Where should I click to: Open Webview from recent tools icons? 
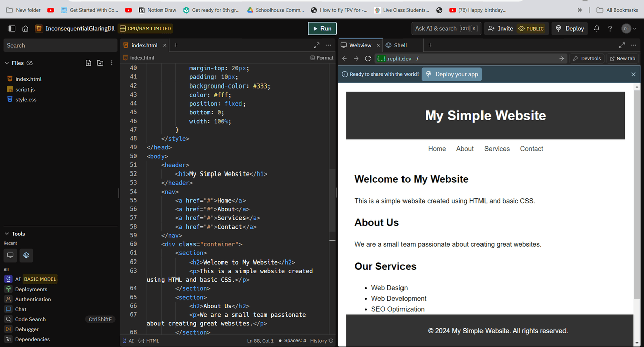click(x=10, y=255)
